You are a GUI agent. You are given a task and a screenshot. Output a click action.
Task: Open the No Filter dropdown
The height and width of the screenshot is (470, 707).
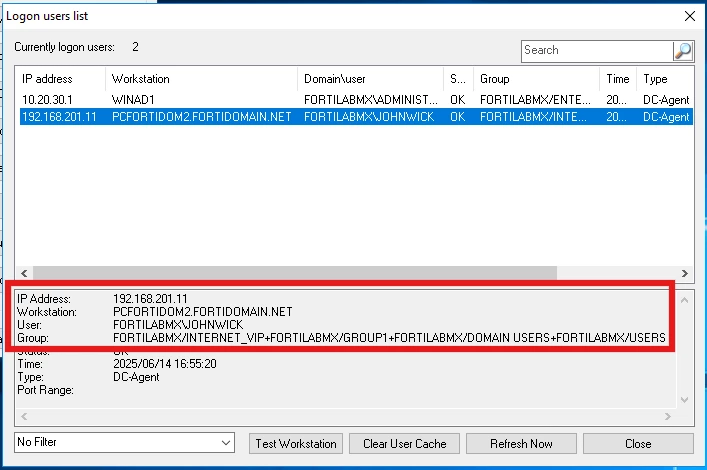pyautogui.click(x=124, y=442)
